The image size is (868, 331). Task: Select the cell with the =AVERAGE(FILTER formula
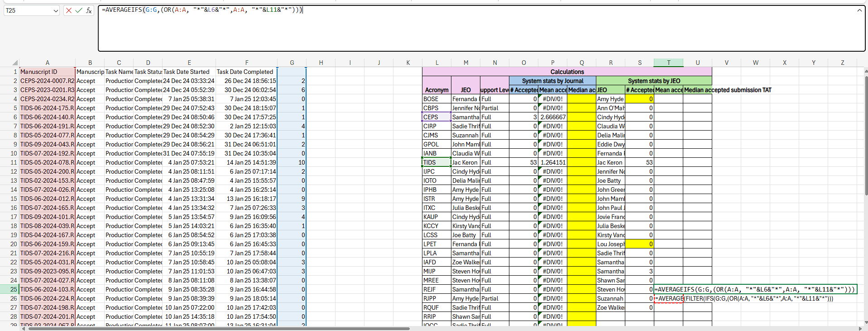coord(668,298)
